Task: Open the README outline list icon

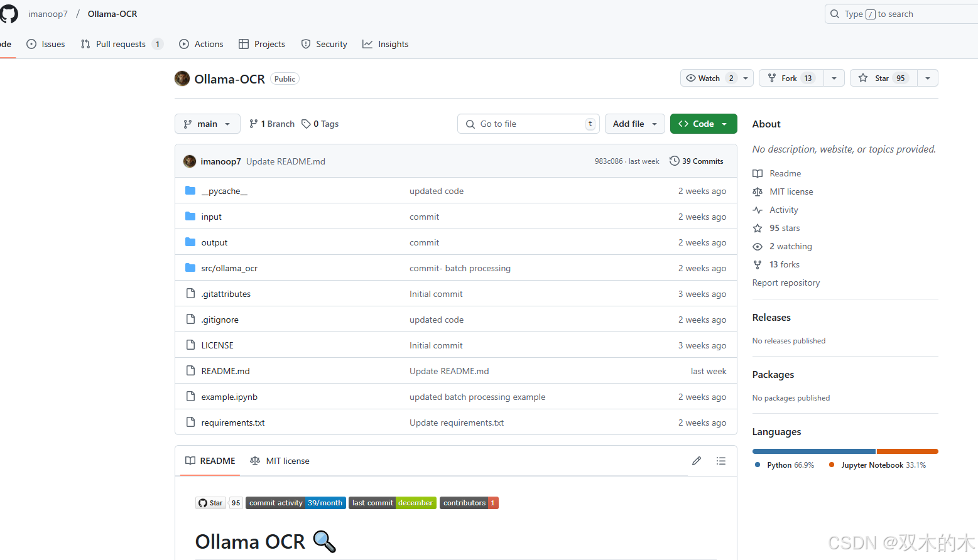Action: click(x=721, y=461)
